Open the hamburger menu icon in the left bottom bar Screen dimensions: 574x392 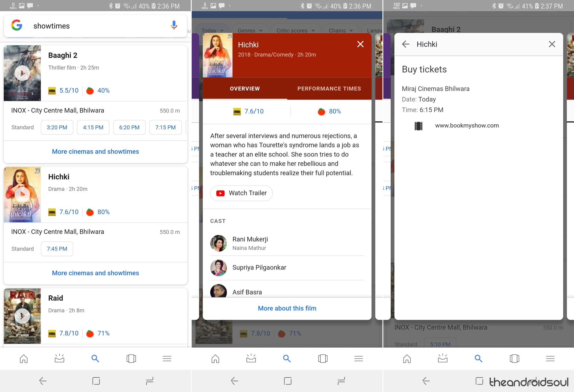tap(167, 358)
